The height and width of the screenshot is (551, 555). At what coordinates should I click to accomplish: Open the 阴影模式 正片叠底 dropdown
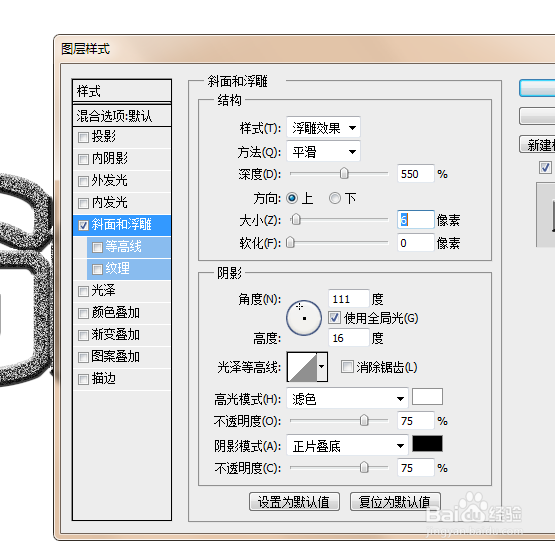click(347, 446)
